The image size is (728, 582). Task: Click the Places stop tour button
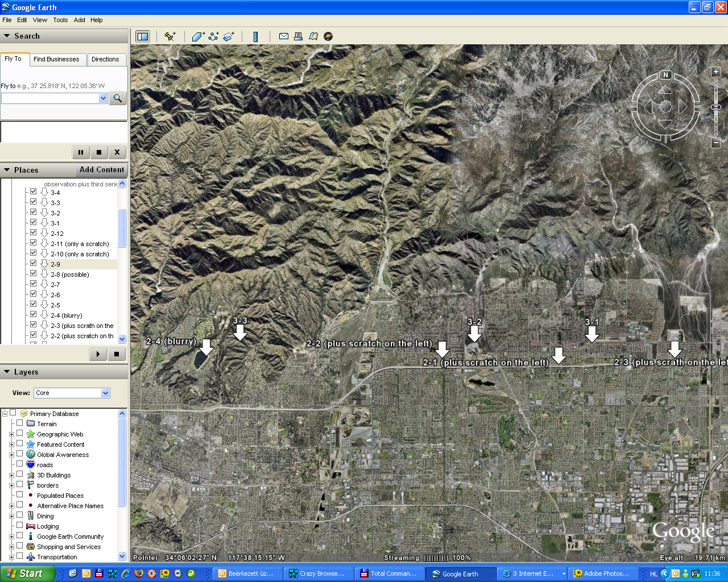[117, 354]
